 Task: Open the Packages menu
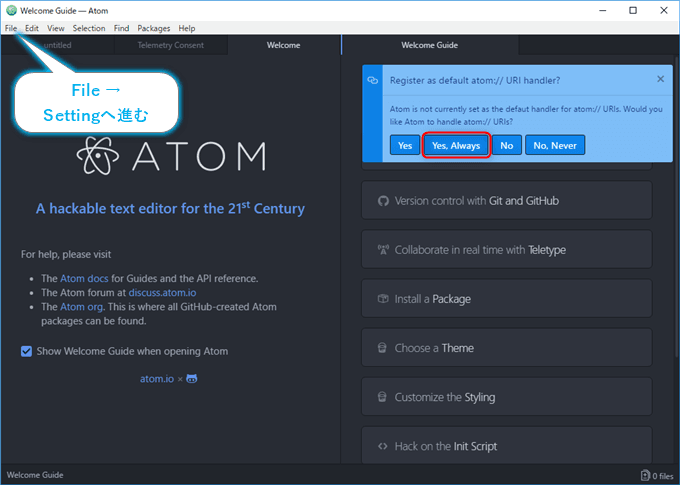click(x=154, y=28)
